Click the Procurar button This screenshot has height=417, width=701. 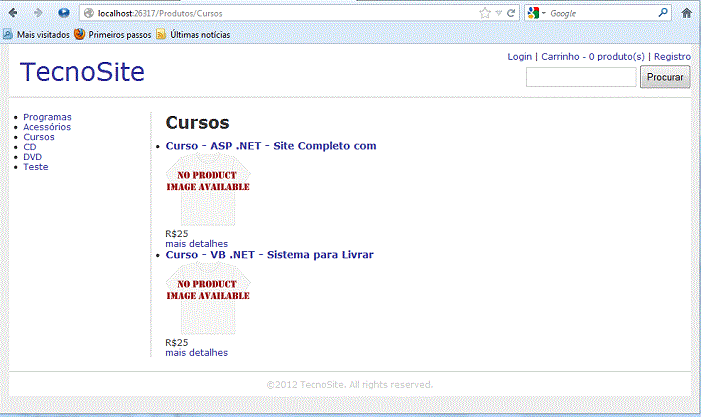[x=665, y=77]
